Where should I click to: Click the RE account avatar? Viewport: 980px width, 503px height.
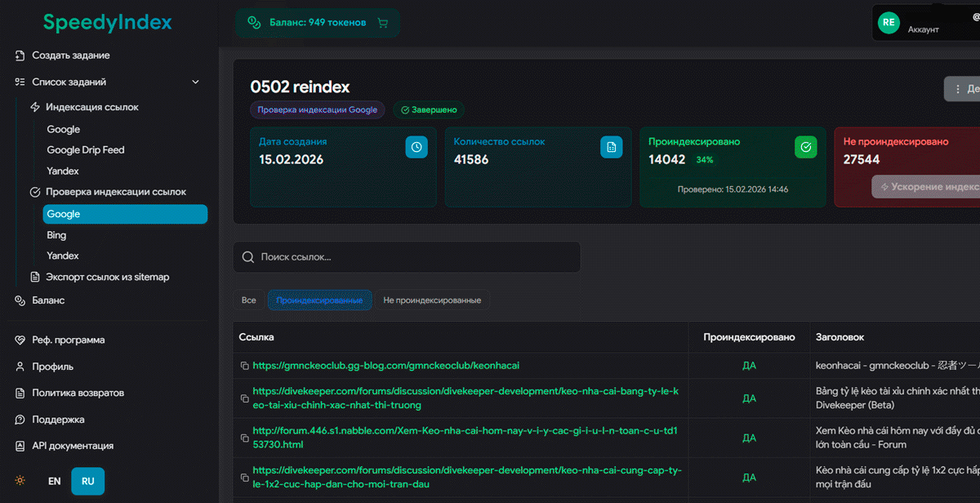[889, 23]
